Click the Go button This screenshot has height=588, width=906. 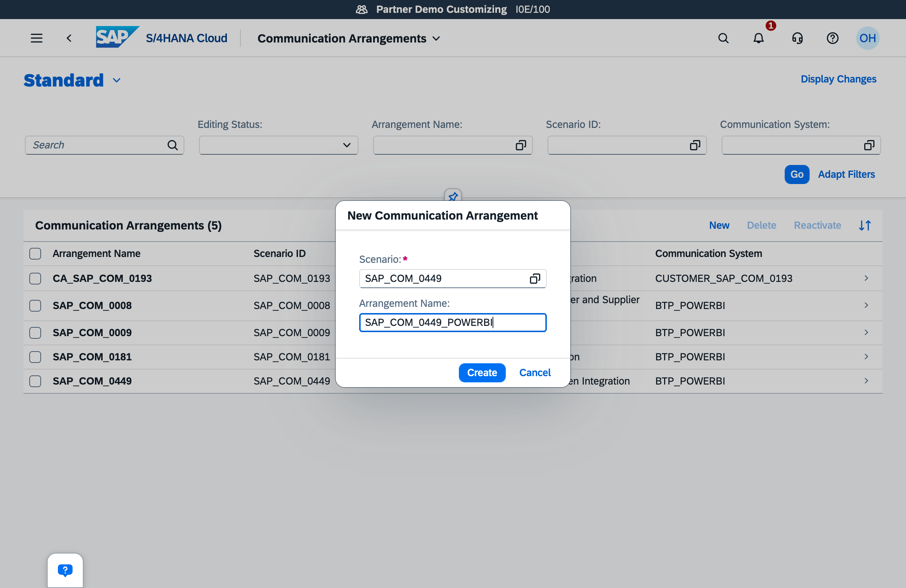click(797, 174)
